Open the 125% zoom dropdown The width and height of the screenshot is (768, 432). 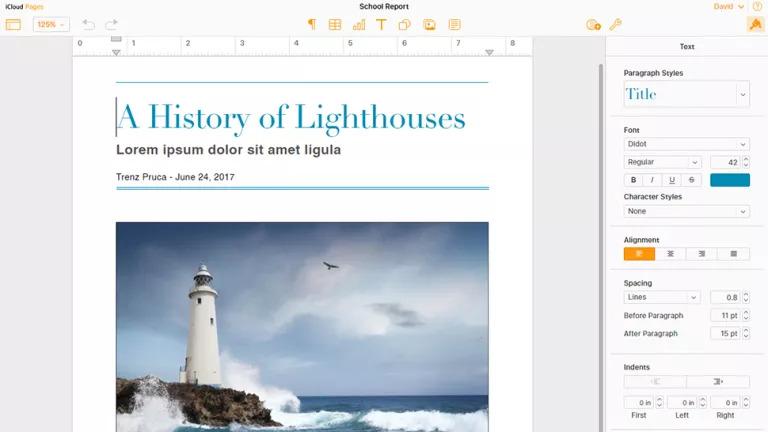(x=51, y=24)
